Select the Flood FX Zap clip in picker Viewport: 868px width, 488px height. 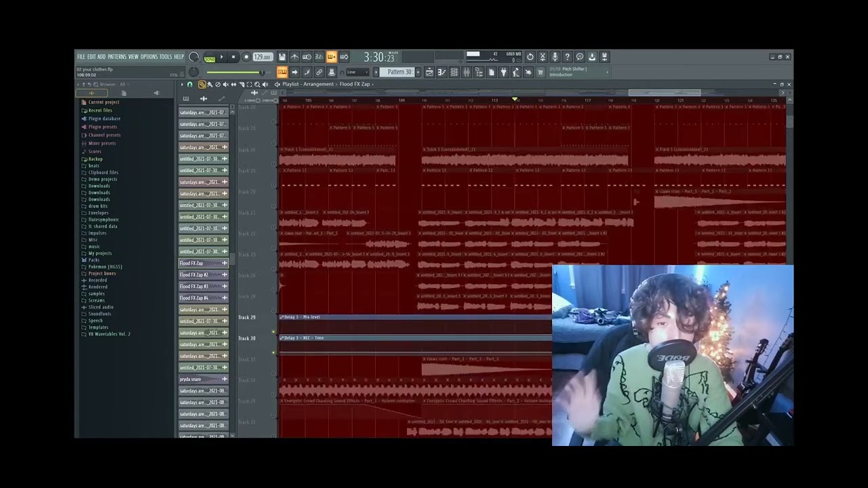click(203, 263)
